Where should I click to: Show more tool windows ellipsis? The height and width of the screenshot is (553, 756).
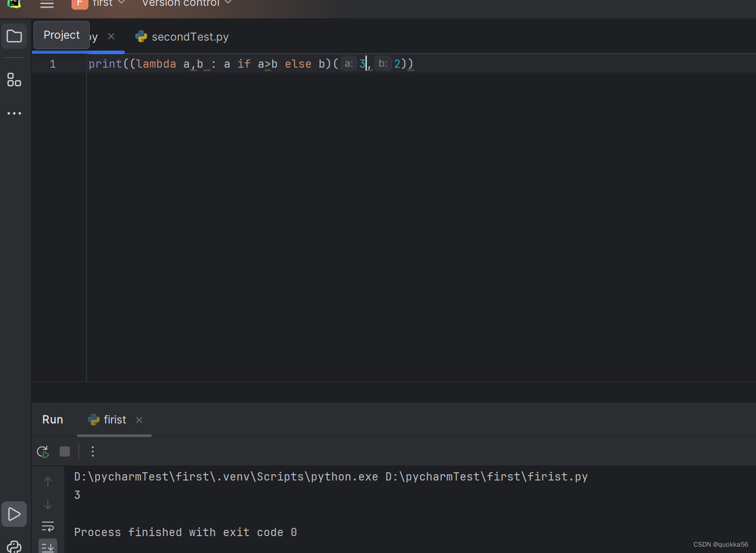[x=14, y=113]
